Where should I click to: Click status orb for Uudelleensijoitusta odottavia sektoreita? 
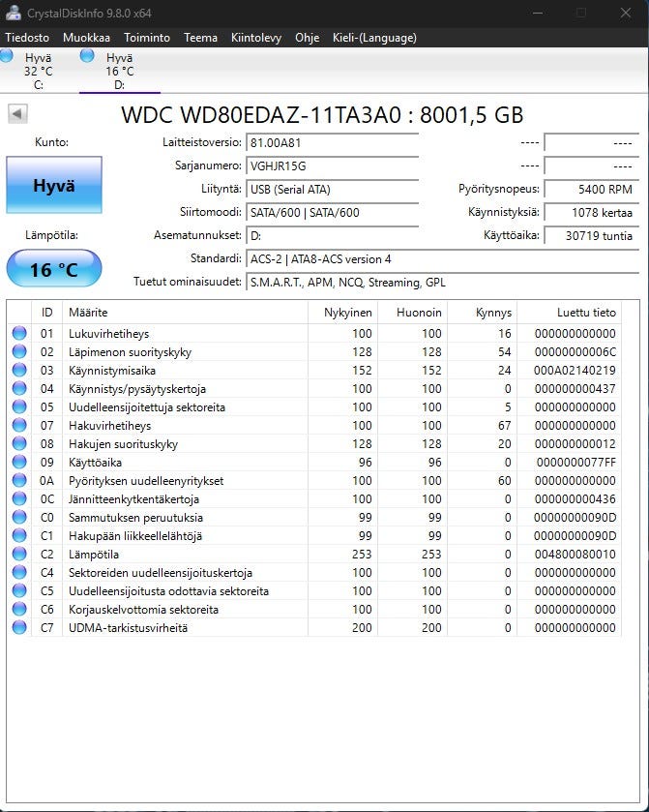click(19, 590)
